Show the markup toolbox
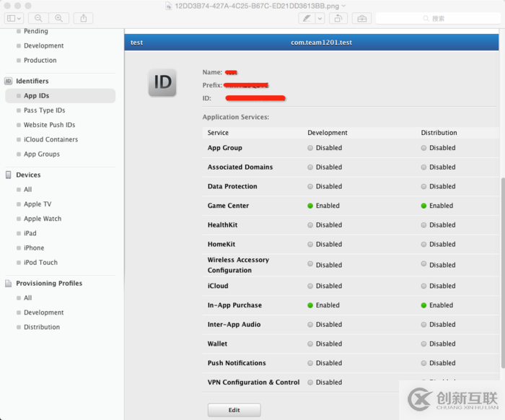The image size is (505, 420). [361, 18]
